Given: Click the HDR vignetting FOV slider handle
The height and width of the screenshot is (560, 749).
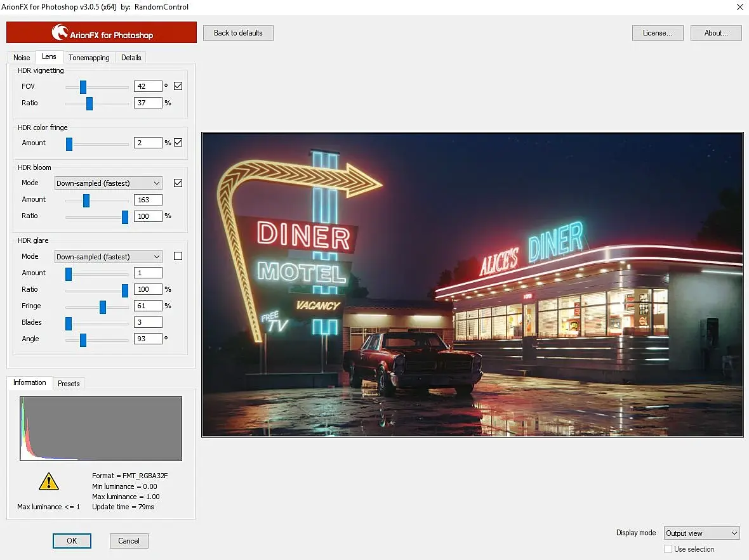Looking at the screenshot, I should click(83, 86).
